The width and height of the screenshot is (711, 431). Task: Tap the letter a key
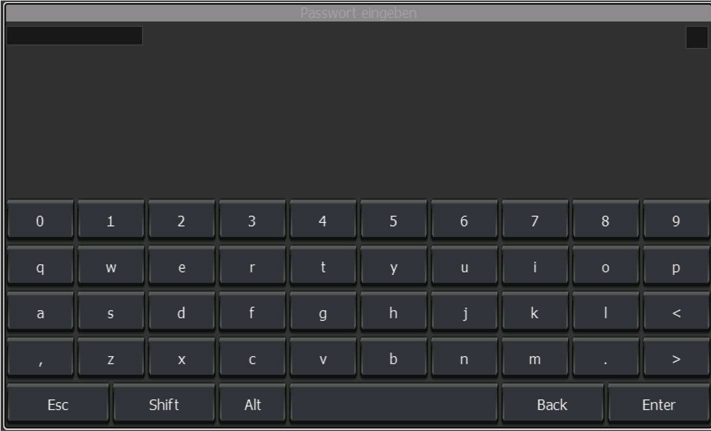40,312
